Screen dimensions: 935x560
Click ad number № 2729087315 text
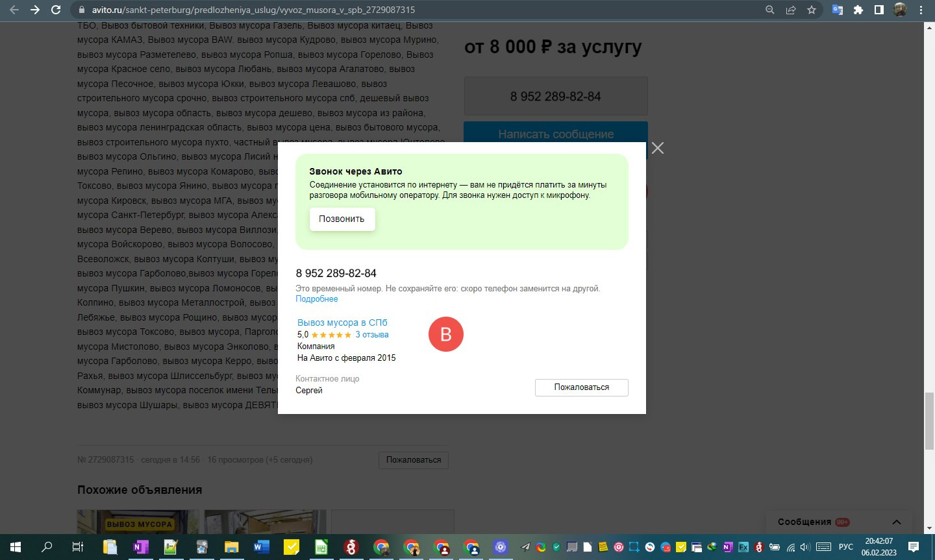(x=106, y=460)
